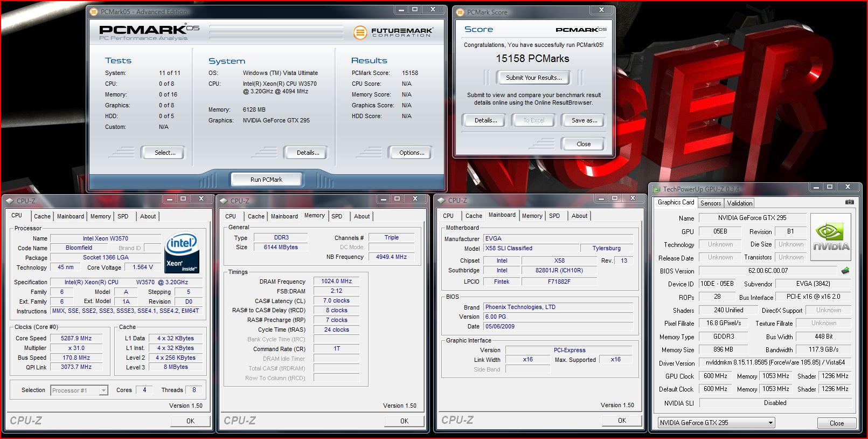Click the Core Voltage value 1.564 V
Viewport: 868px width, 439px height.
click(143, 267)
